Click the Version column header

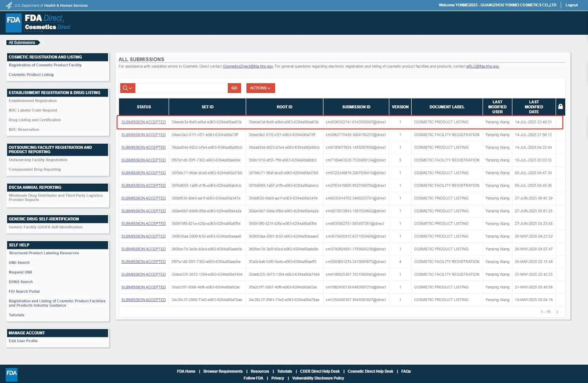(400, 107)
